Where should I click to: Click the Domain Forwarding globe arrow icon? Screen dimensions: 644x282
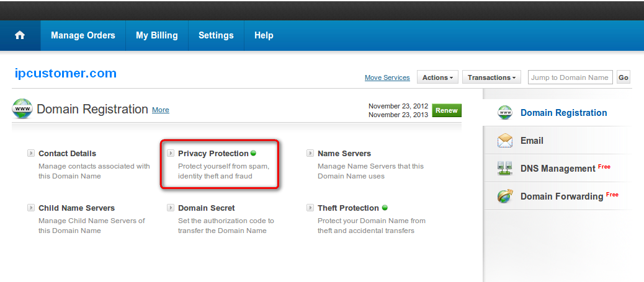click(505, 196)
